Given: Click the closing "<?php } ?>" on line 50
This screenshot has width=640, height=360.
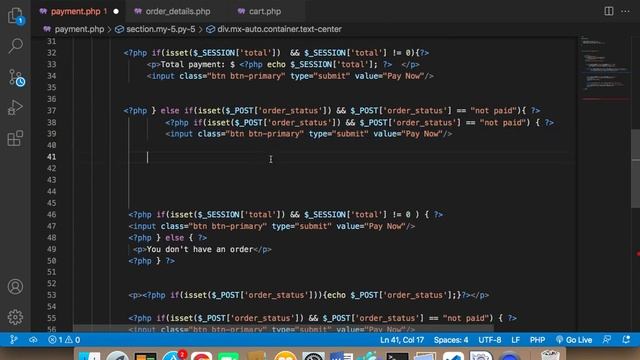Looking at the screenshot, I should click(152, 260).
